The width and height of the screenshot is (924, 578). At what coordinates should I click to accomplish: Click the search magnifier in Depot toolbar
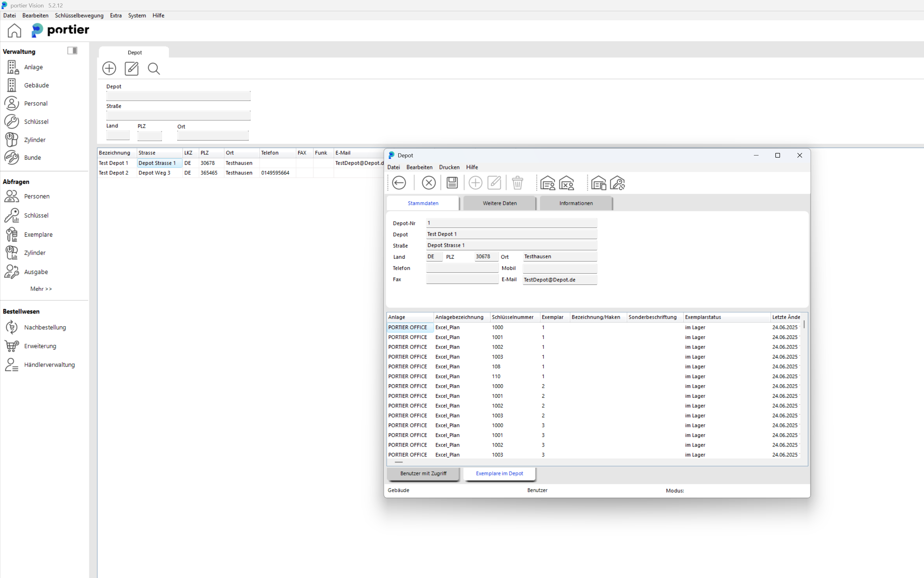tap(154, 69)
